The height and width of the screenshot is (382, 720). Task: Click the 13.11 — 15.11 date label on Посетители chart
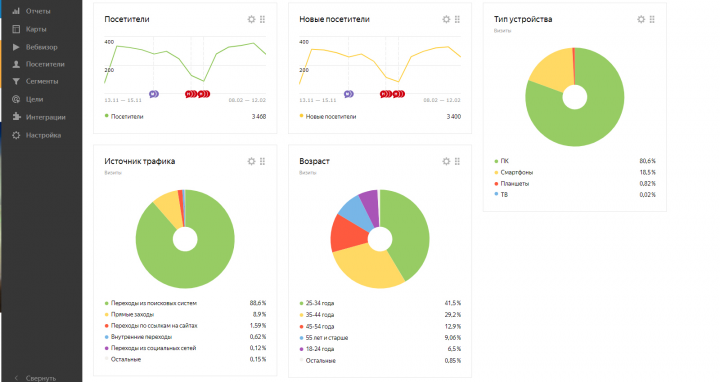(123, 100)
